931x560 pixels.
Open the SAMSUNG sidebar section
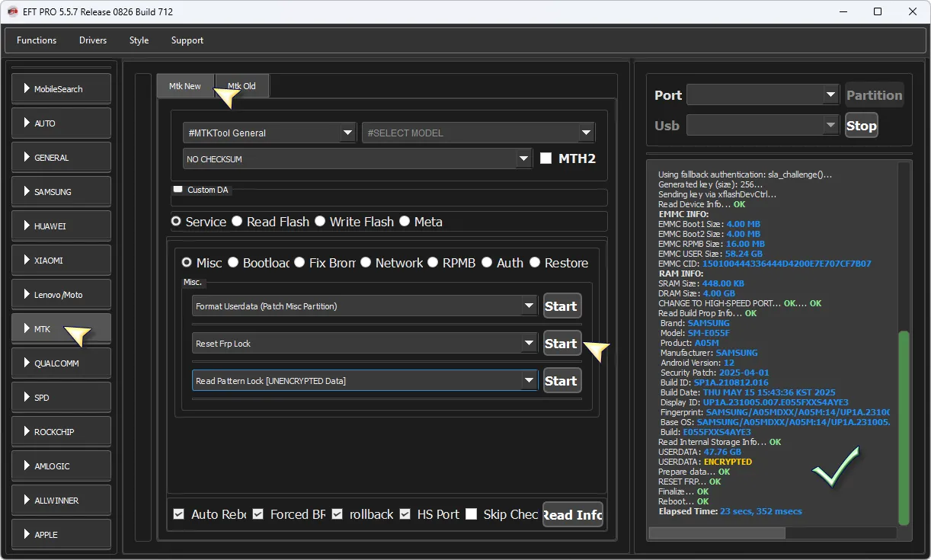coord(61,192)
